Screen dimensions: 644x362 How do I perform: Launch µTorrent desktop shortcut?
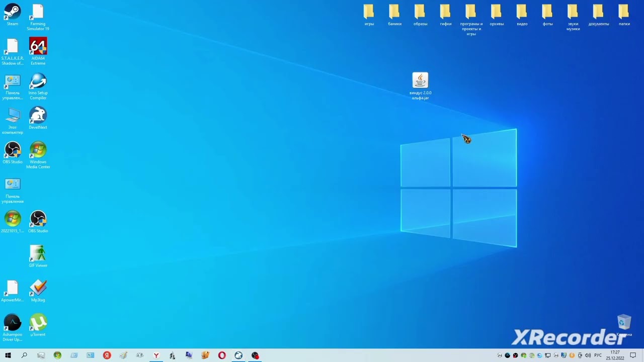click(x=38, y=325)
